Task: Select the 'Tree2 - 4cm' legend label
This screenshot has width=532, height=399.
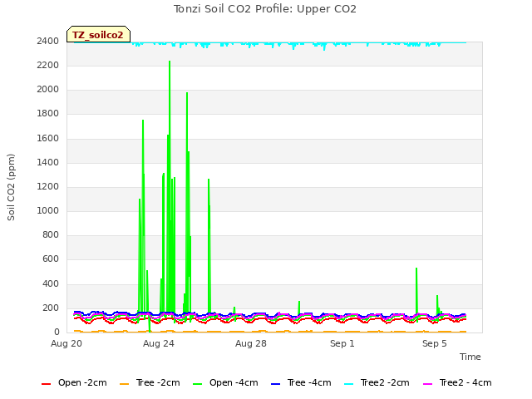Action: (465, 382)
